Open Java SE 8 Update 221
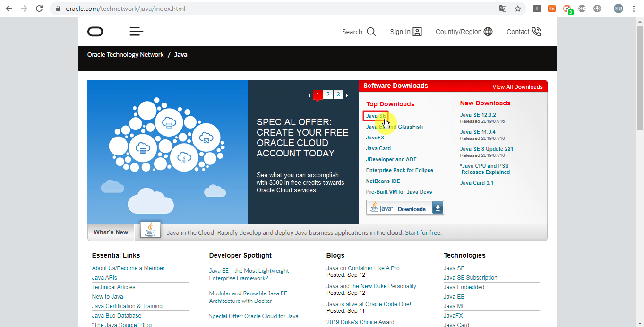644x327 pixels. [x=487, y=149]
